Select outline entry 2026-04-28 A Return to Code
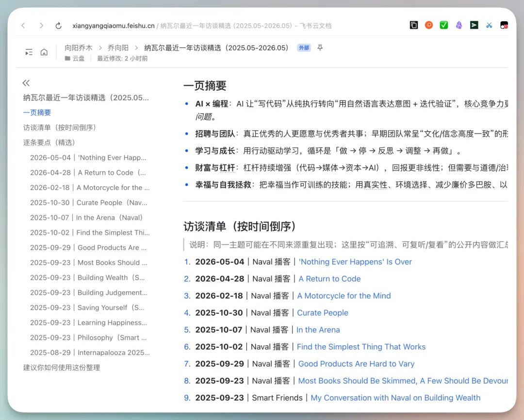 tap(88, 173)
